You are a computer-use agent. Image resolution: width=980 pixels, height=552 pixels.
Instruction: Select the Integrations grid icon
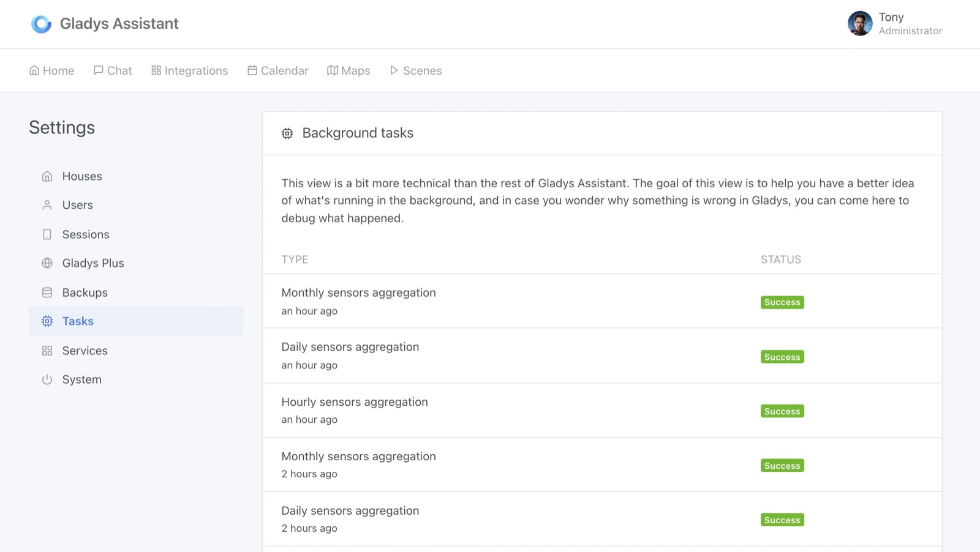(155, 70)
